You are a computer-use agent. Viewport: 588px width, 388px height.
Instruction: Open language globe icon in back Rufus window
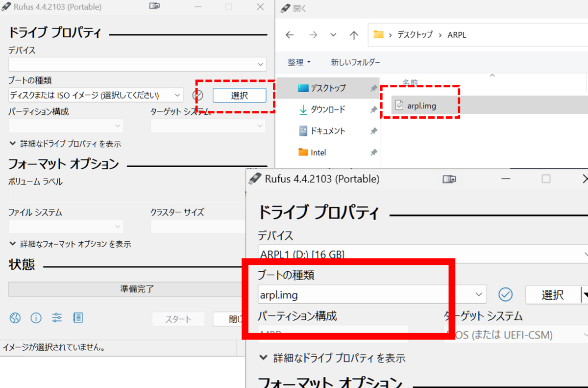pyautogui.click(x=15, y=318)
